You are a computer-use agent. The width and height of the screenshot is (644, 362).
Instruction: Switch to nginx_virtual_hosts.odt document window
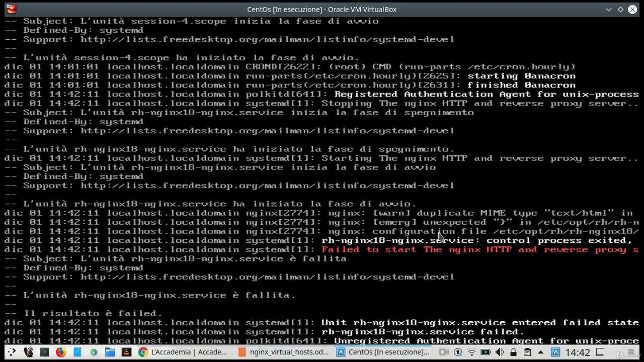pos(284,352)
